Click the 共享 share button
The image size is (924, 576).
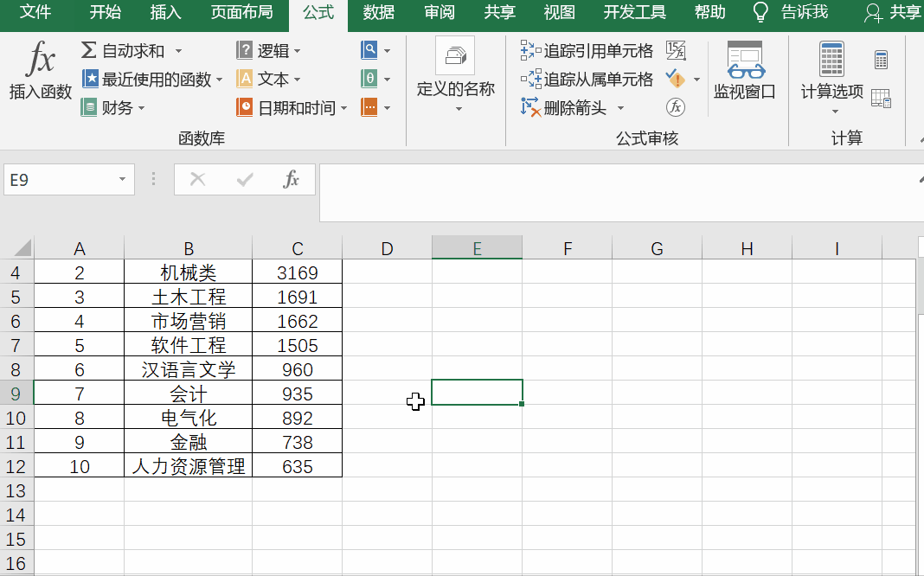[892, 12]
